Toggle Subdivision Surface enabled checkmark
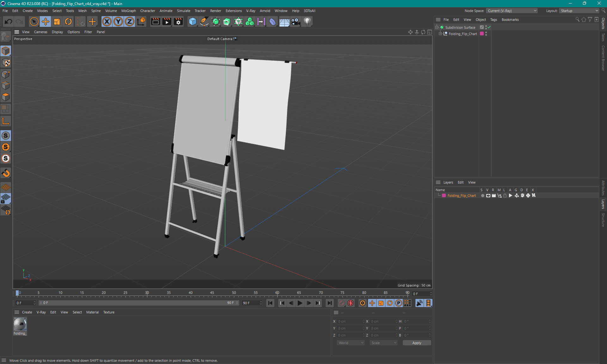The height and width of the screenshot is (364, 607). pyautogui.click(x=489, y=27)
